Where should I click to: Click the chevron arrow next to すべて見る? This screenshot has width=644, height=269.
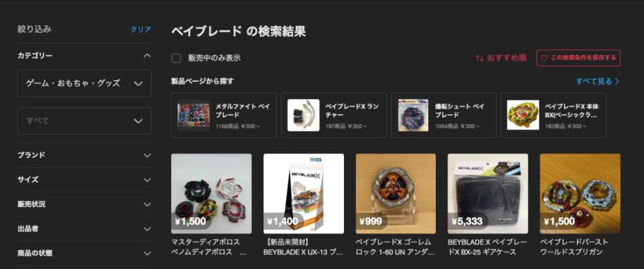617,81
